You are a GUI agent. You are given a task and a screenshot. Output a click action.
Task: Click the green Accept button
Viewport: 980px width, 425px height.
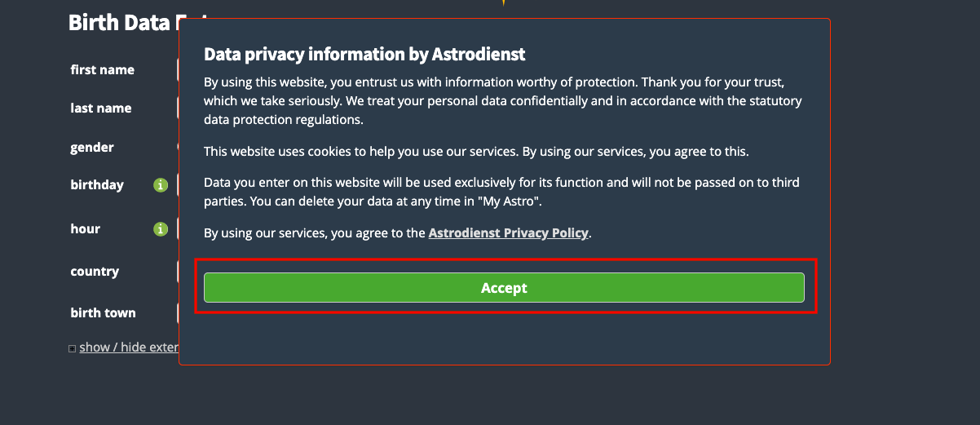pyautogui.click(x=504, y=288)
